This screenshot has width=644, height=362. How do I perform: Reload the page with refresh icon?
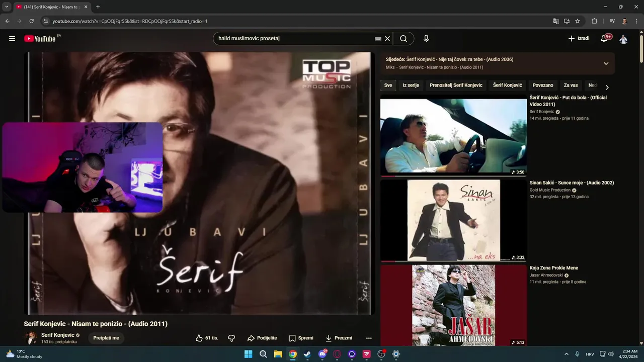coord(31,21)
